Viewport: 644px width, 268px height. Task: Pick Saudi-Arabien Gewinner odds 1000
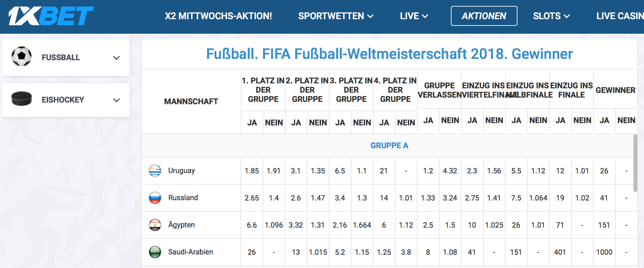(x=604, y=252)
